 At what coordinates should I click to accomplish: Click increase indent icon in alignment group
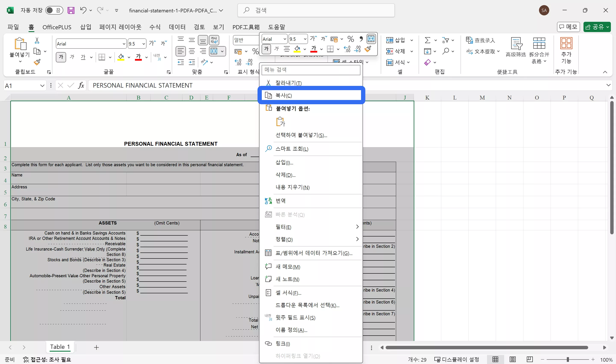(192, 62)
